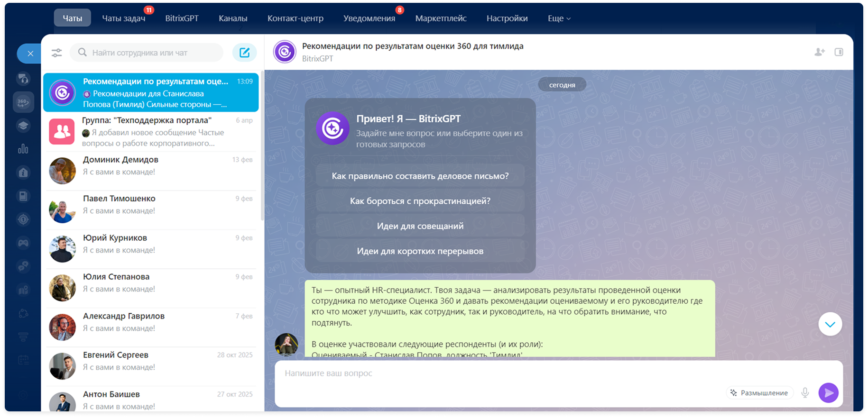This screenshot has height=418, width=868.
Task: Click the microphone voice input icon
Action: coord(805,392)
